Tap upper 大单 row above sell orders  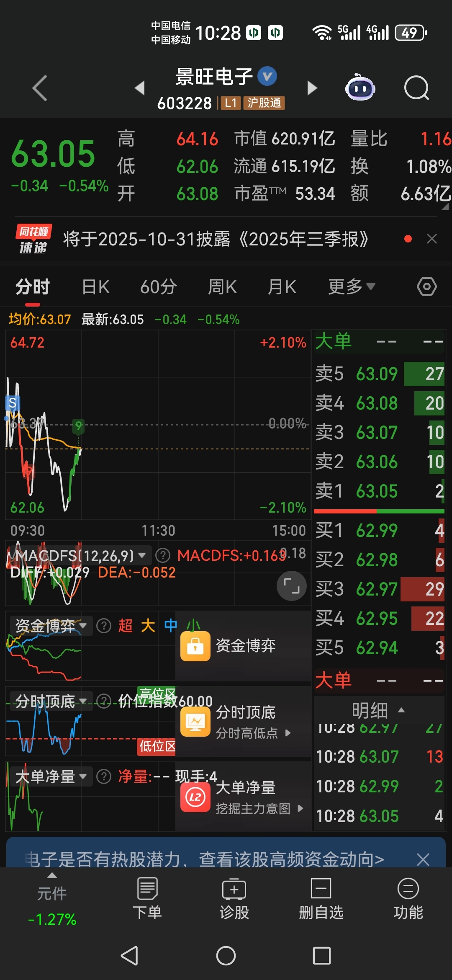pyautogui.click(x=379, y=342)
